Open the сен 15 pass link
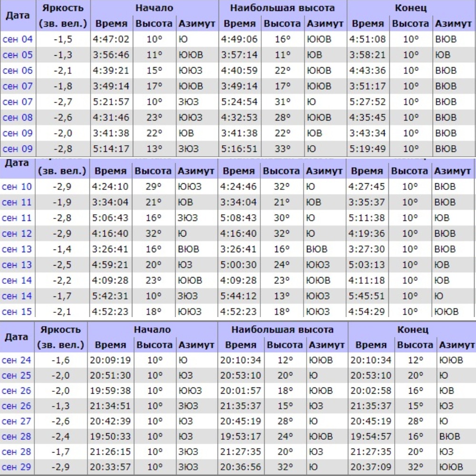Screen dimensions: 476x476 tap(17, 311)
